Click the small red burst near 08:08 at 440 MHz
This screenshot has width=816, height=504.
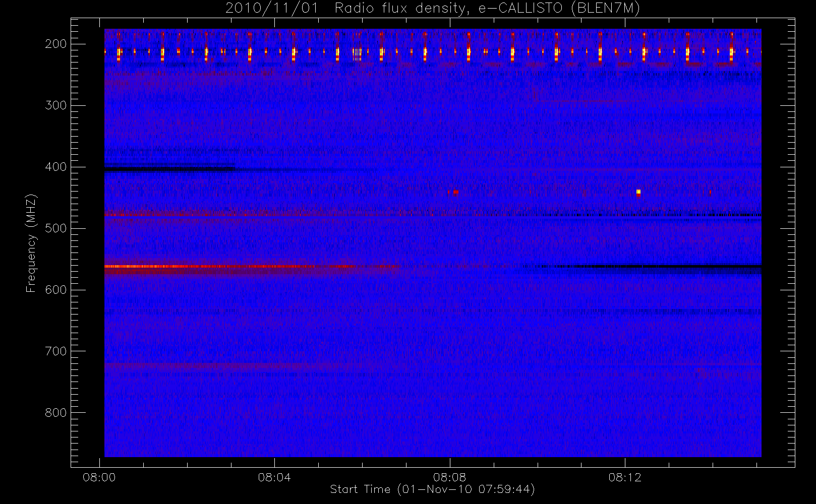pyautogui.click(x=454, y=192)
